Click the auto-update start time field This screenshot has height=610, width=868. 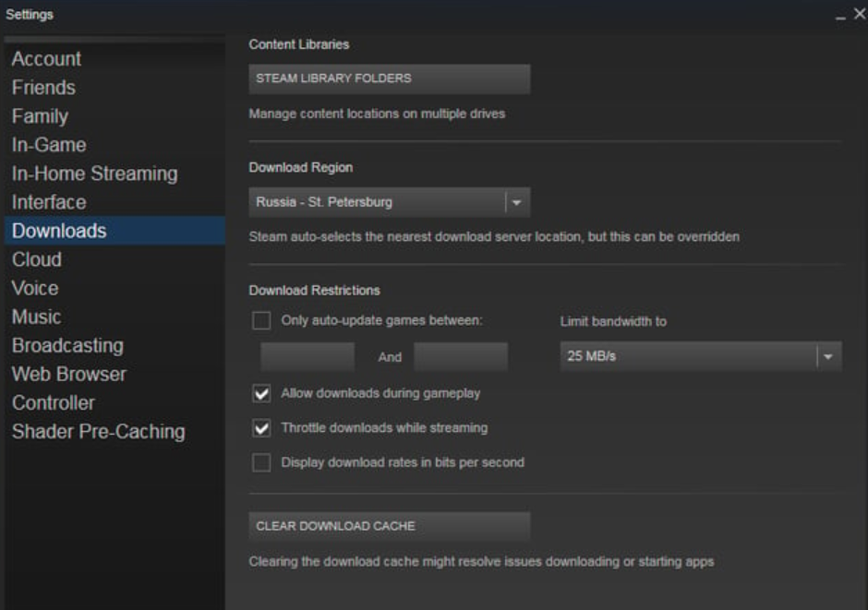307,357
